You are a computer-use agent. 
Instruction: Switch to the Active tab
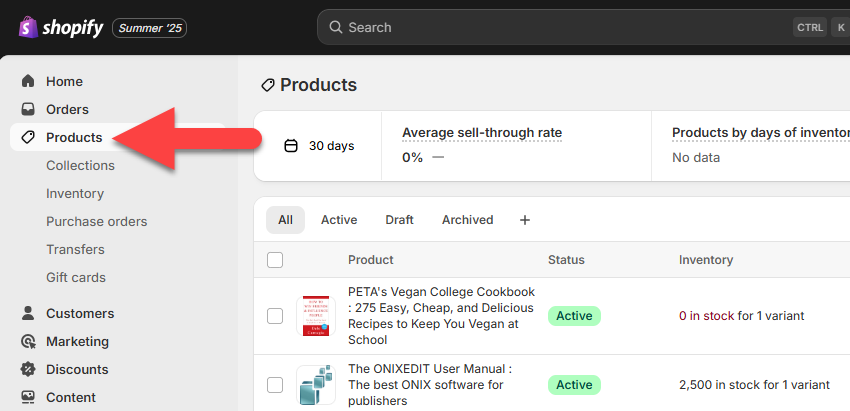pos(339,220)
